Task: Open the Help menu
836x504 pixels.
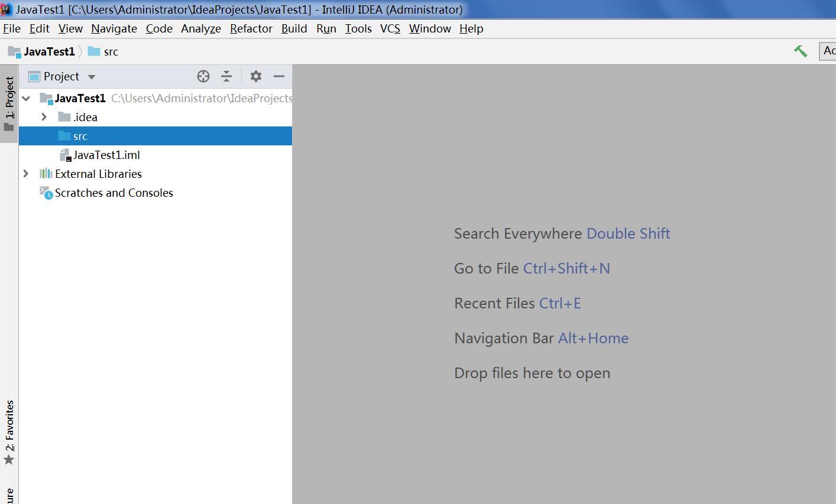Action: 471,28
